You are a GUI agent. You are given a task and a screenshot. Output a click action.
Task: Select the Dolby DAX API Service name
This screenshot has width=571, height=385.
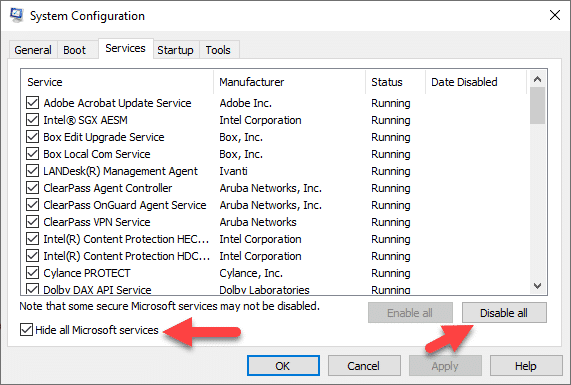tap(97, 290)
